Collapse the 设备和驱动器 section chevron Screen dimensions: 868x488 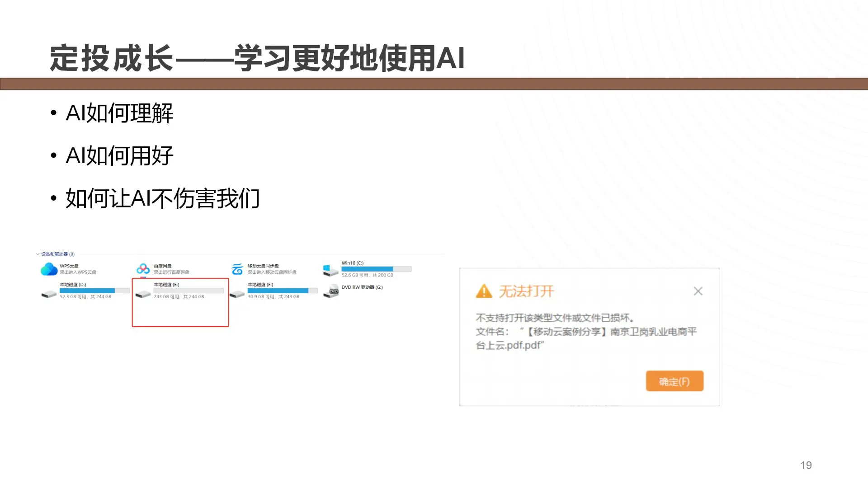(x=38, y=254)
